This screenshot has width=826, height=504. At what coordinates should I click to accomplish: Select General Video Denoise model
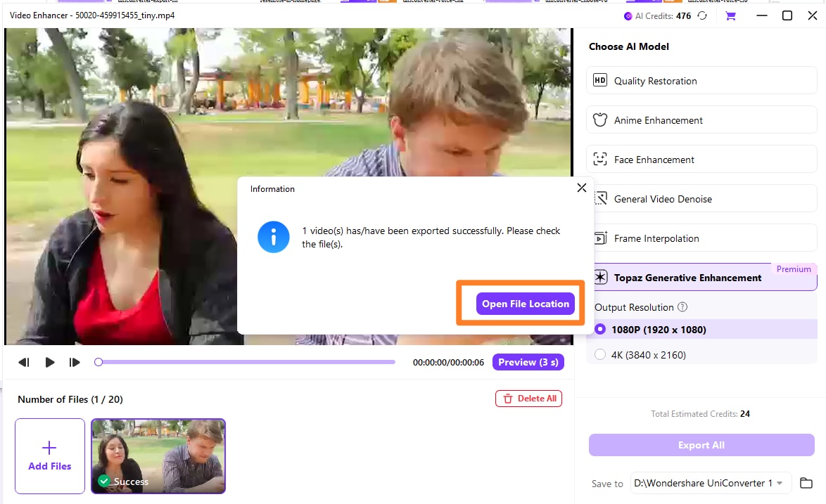706,199
